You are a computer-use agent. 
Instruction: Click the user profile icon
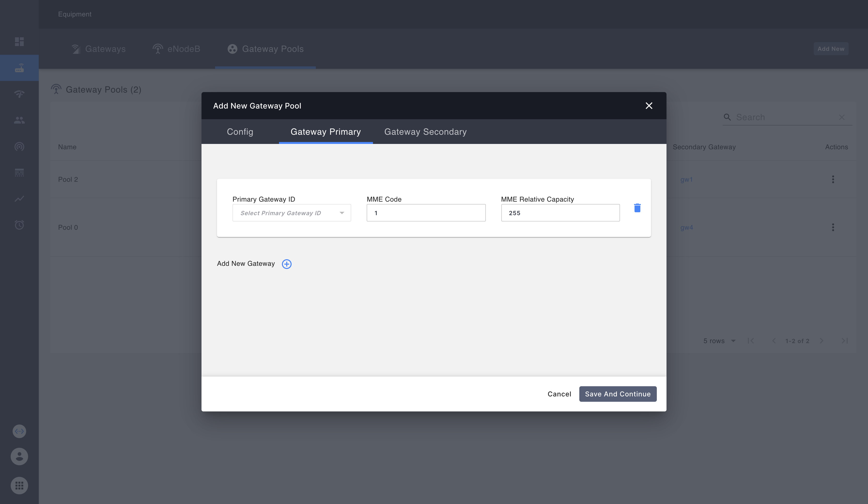[x=19, y=457]
